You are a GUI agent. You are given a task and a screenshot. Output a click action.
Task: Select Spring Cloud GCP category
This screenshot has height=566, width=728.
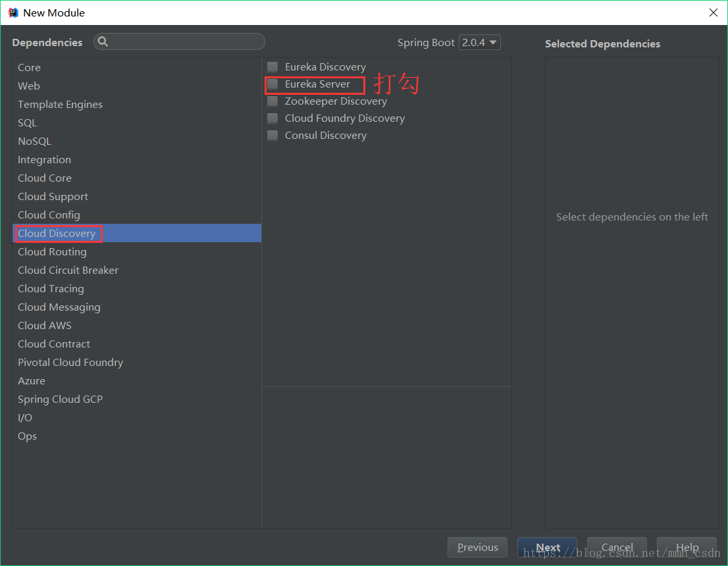137,399
